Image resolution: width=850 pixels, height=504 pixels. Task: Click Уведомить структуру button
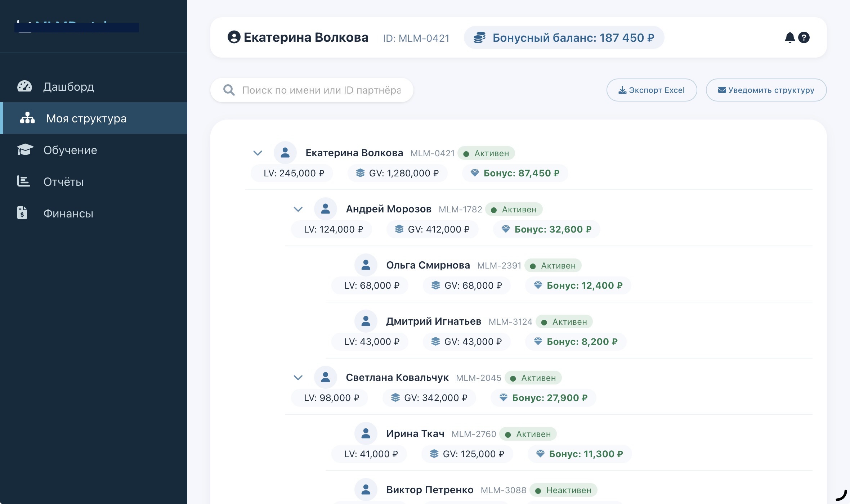pyautogui.click(x=766, y=90)
